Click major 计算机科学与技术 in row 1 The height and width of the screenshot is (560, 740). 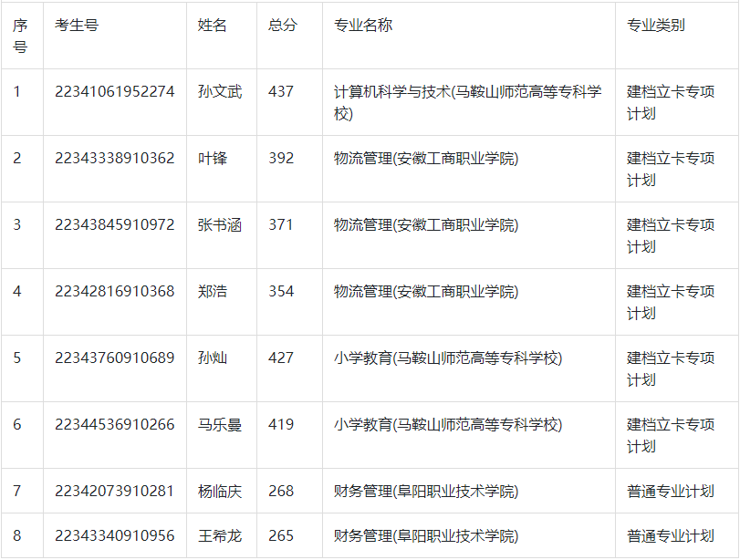468,102
